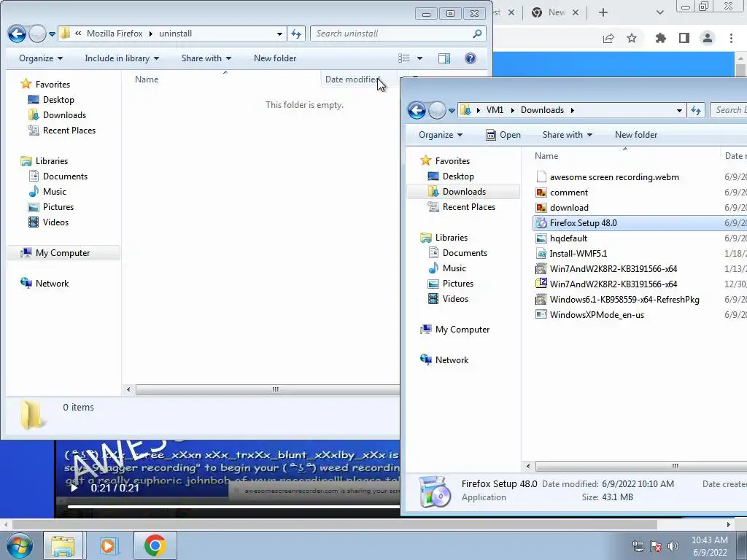
Task: Show the preview pane in uninstall window
Action: (x=444, y=58)
